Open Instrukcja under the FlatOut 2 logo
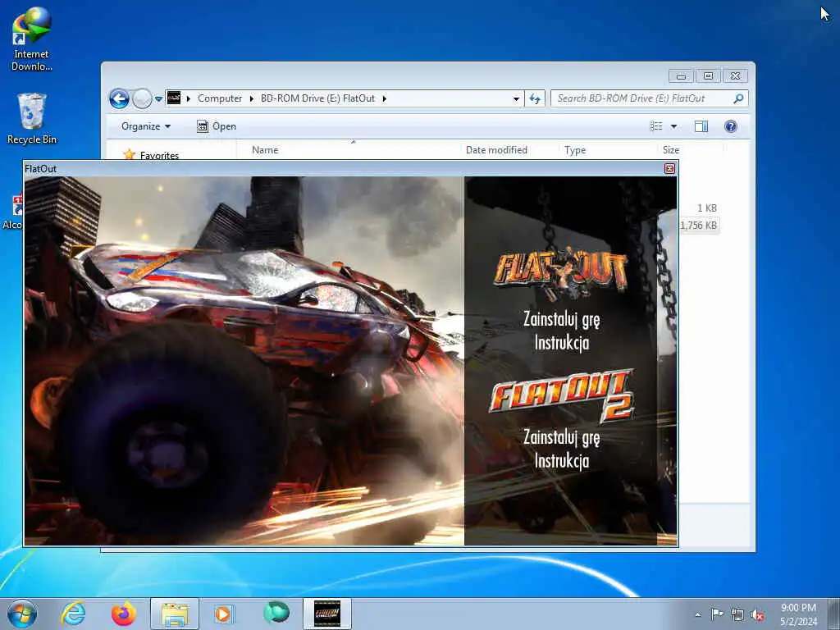 click(561, 461)
